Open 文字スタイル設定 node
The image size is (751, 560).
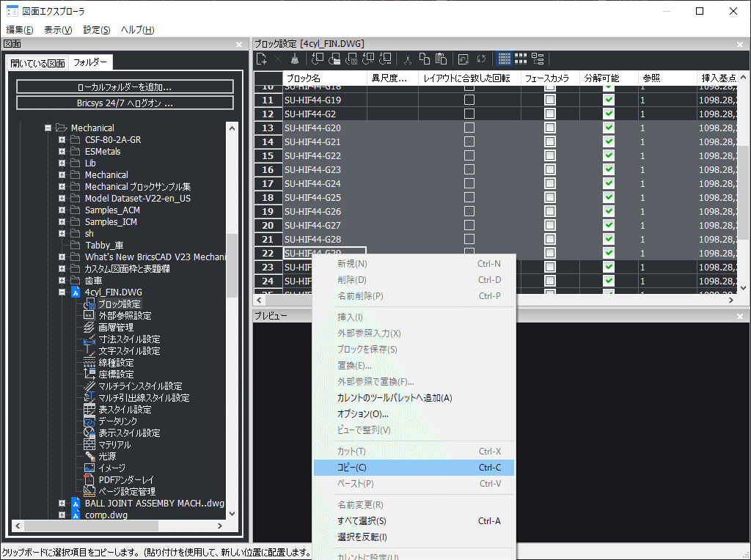click(129, 351)
